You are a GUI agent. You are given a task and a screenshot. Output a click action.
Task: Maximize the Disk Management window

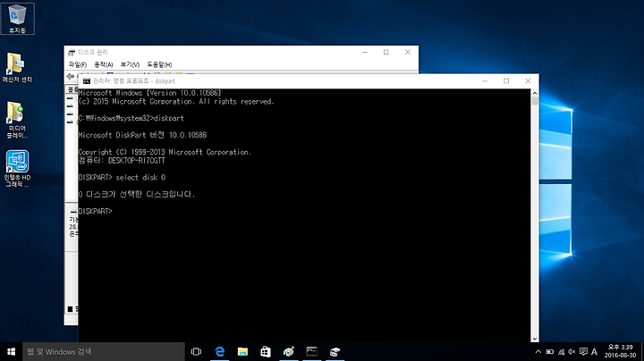(x=386, y=52)
